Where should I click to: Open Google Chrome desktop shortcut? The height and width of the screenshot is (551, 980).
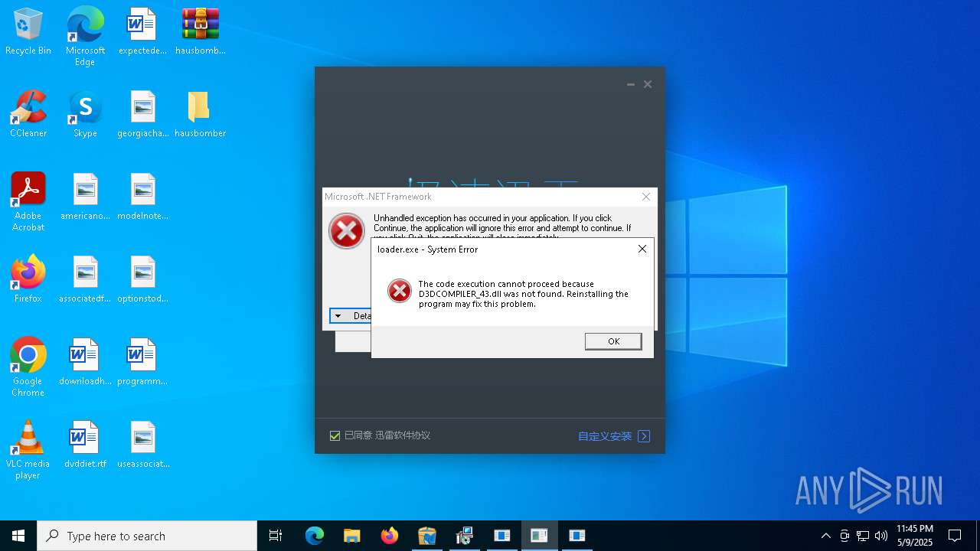click(x=28, y=367)
